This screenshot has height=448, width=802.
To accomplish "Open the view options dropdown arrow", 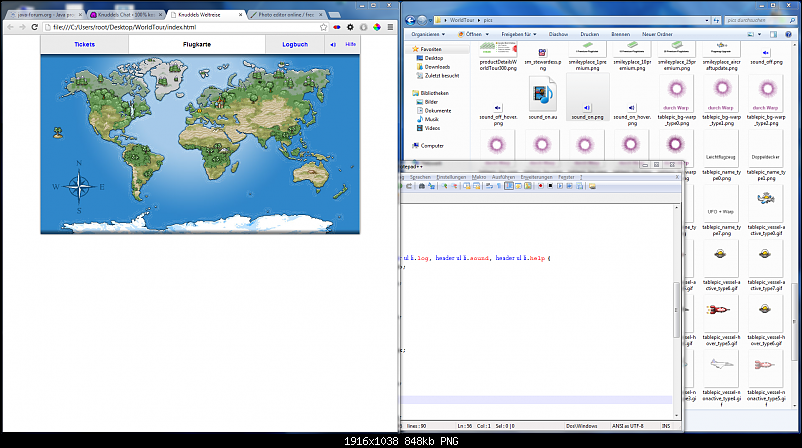I will pos(759,34).
